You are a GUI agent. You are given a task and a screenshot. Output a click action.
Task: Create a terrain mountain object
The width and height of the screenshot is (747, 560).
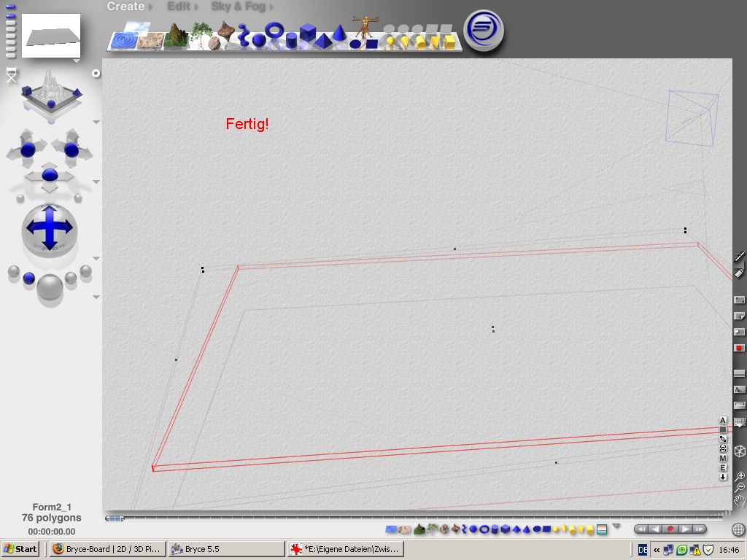point(175,36)
